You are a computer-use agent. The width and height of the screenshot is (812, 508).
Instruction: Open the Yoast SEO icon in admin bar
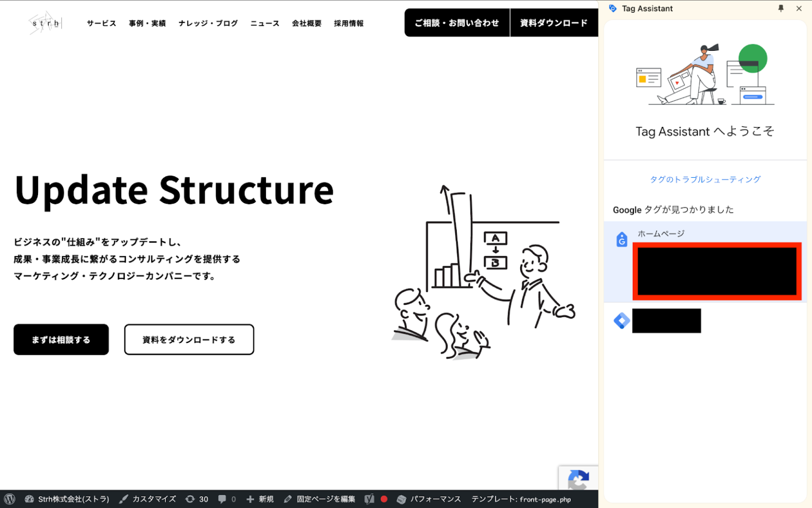click(x=369, y=498)
